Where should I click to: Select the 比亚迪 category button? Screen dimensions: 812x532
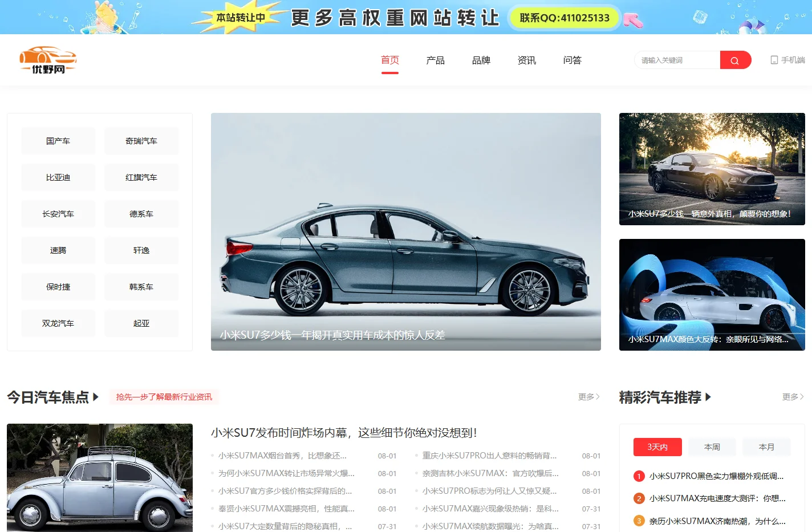pos(58,177)
